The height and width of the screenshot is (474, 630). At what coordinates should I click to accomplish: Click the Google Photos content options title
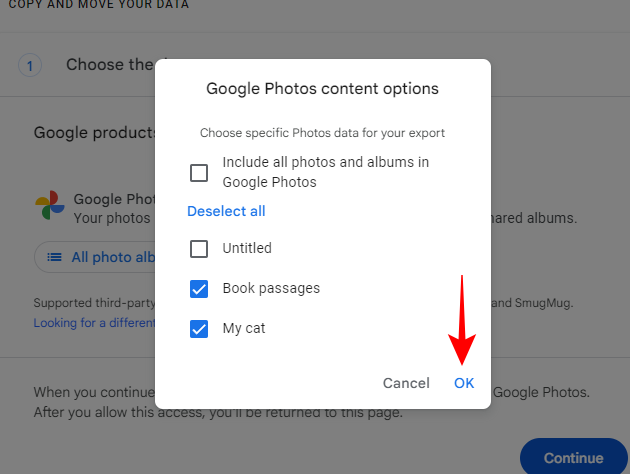pyautogui.click(x=322, y=88)
